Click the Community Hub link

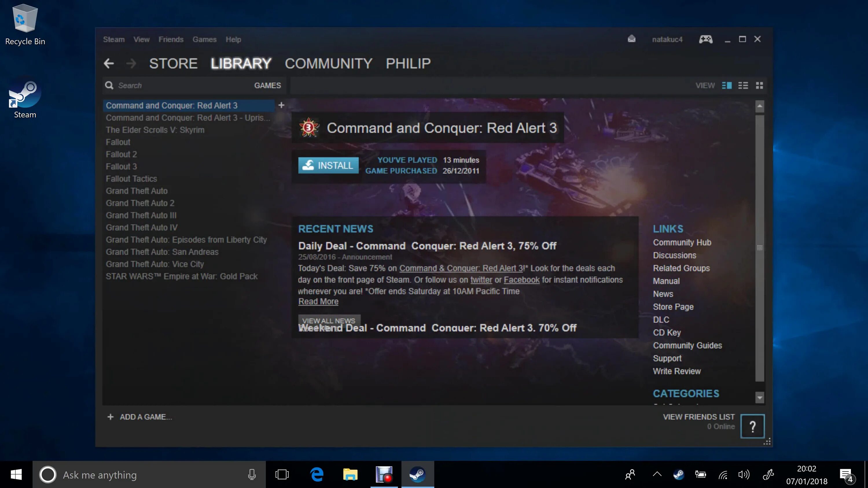tap(682, 242)
